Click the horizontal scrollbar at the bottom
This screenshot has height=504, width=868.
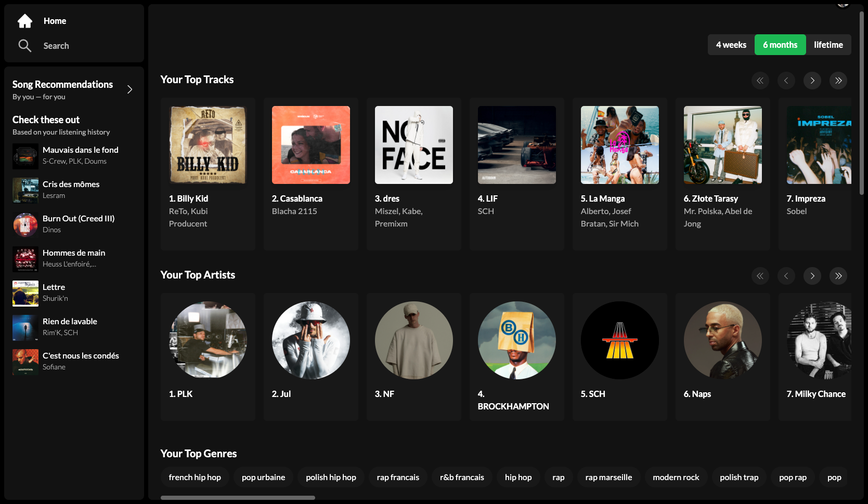(238, 498)
